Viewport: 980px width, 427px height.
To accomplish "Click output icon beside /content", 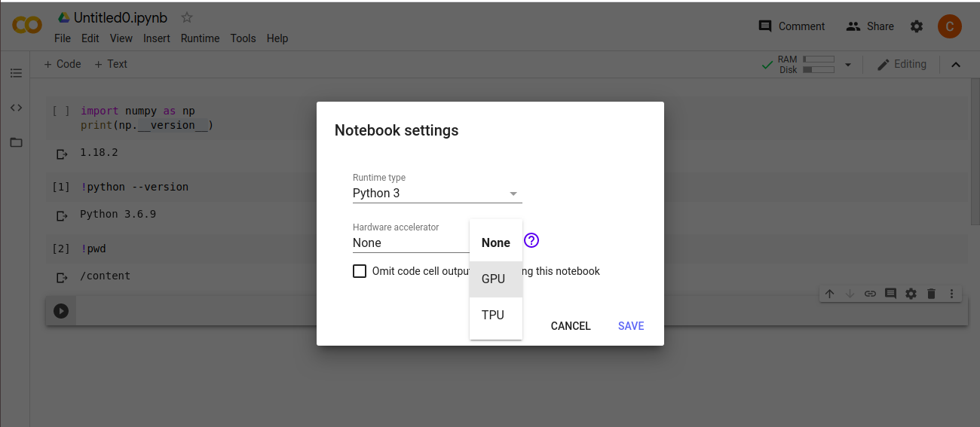I will [x=62, y=278].
